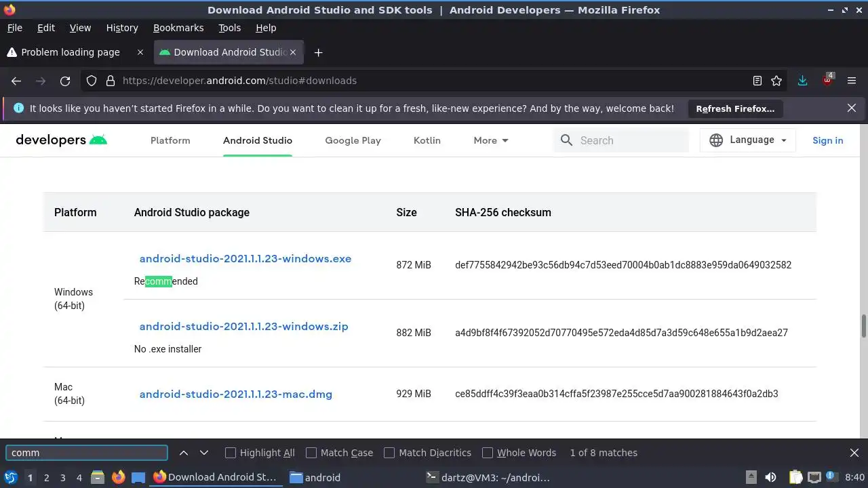Click the page vertical scrollbar thumb

(x=864, y=326)
